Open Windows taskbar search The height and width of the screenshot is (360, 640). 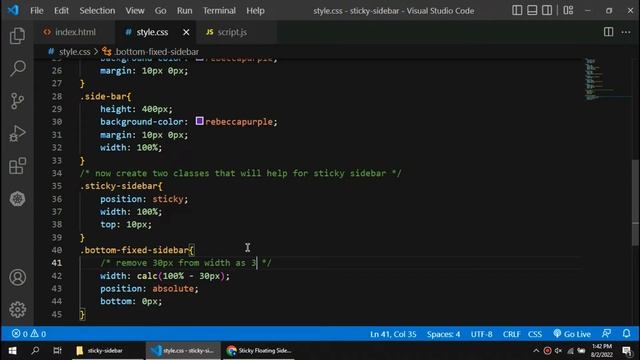(35, 351)
